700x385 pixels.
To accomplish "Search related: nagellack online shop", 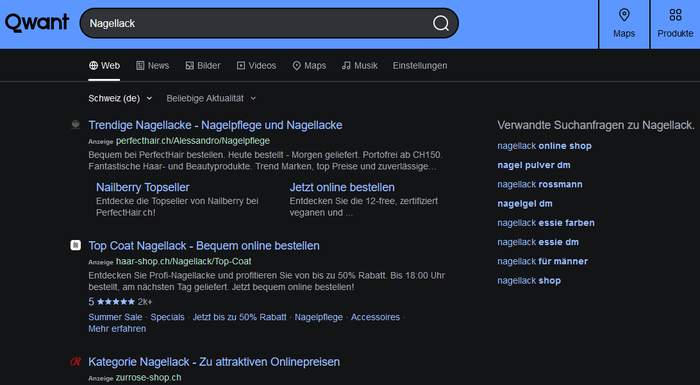I will [x=544, y=146].
